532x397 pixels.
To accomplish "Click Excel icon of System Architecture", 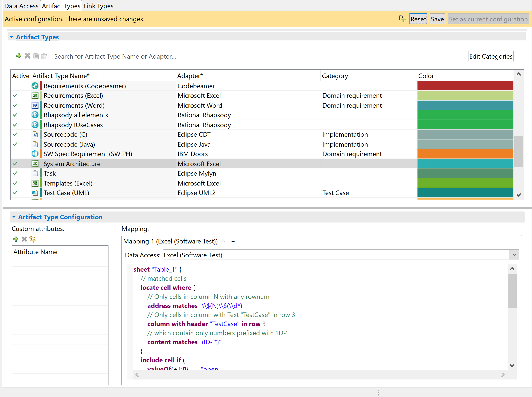I will pos(35,164).
